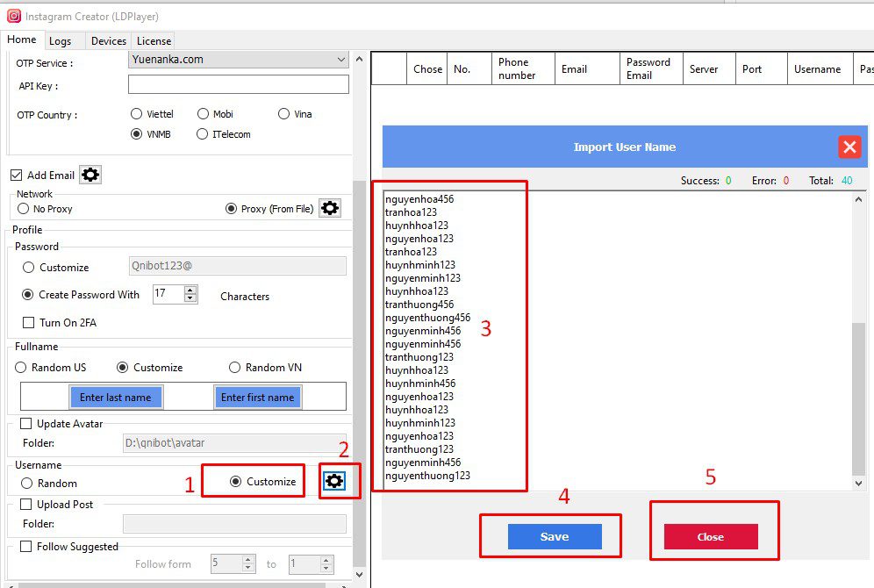The width and height of the screenshot is (874, 588).
Task: Select Create Password With radio button
Action: coord(27,295)
